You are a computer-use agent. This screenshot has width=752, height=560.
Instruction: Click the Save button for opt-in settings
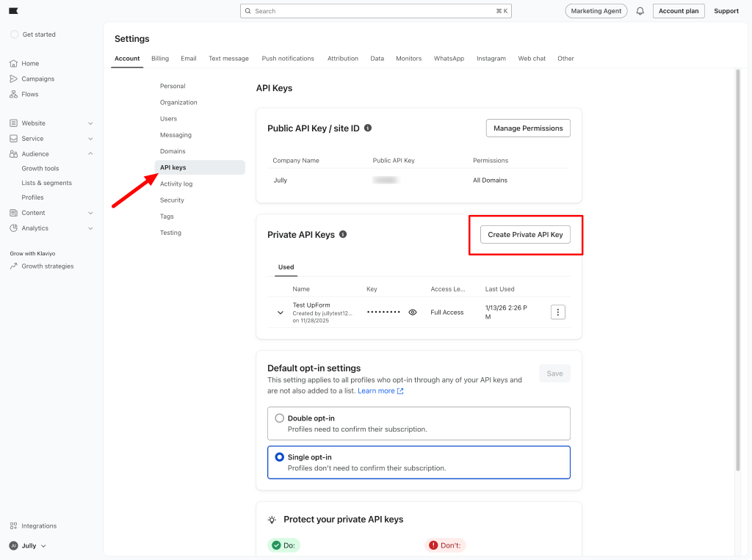(x=555, y=374)
